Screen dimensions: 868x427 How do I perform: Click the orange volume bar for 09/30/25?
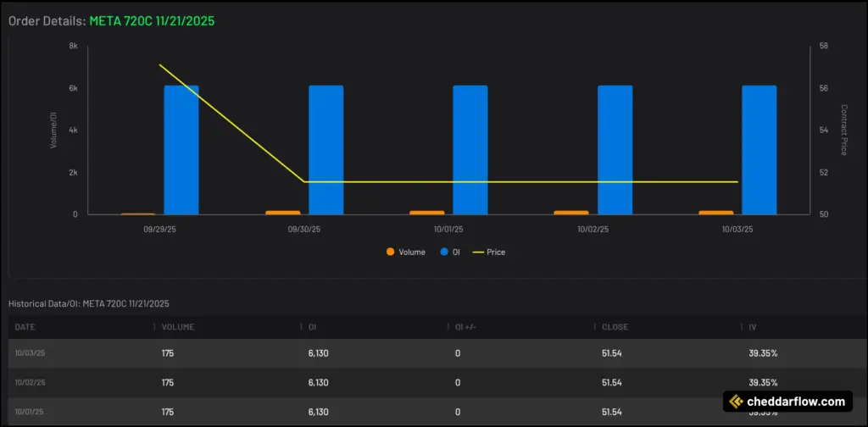pos(283,213)
